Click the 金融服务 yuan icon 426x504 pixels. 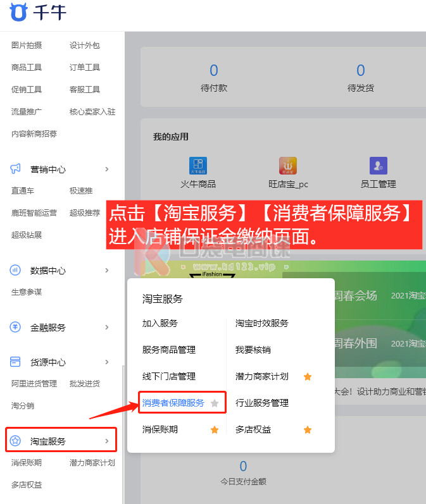[x=15, y=327]
